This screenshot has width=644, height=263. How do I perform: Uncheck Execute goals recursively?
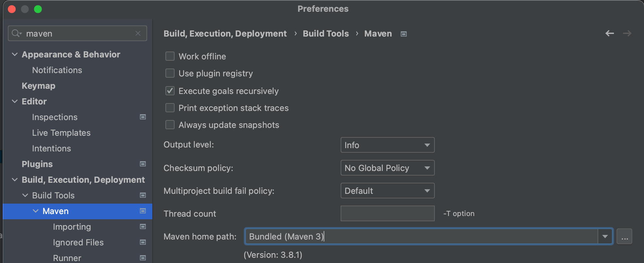170,91
